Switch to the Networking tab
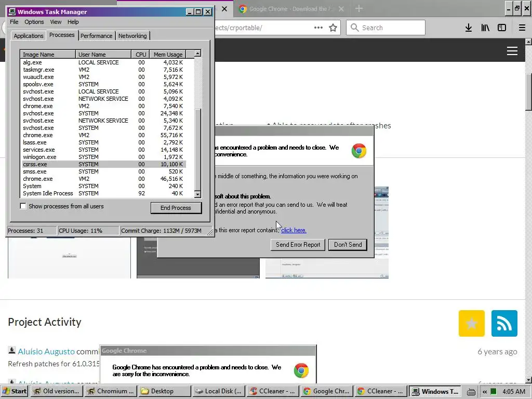Viewport: 532px width, 399px height. pos(132,36)
